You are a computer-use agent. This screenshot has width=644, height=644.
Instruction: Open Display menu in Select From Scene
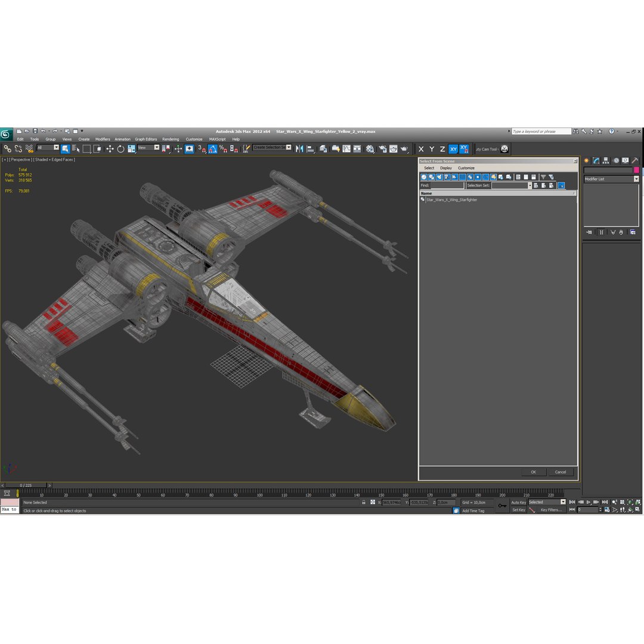pos(445,168)
